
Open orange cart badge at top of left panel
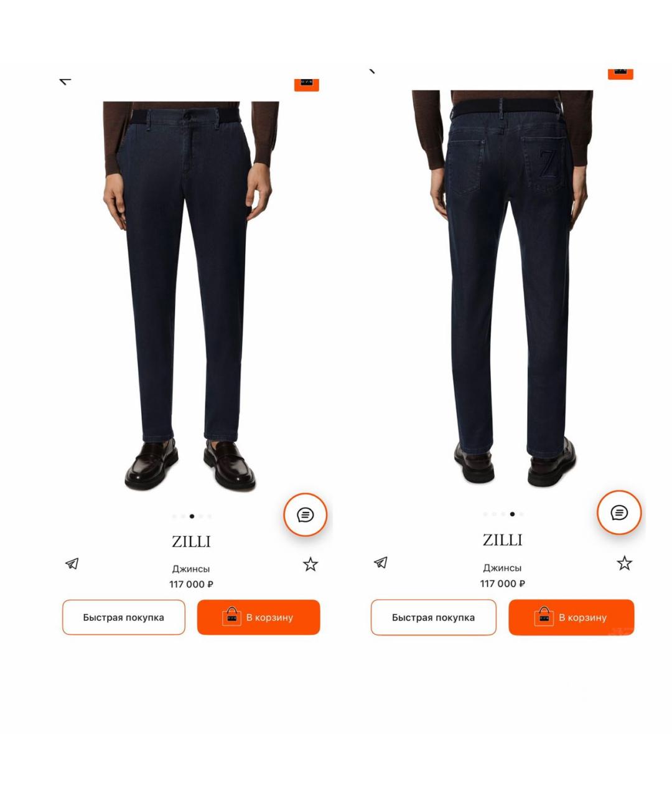tap(307, 85)
